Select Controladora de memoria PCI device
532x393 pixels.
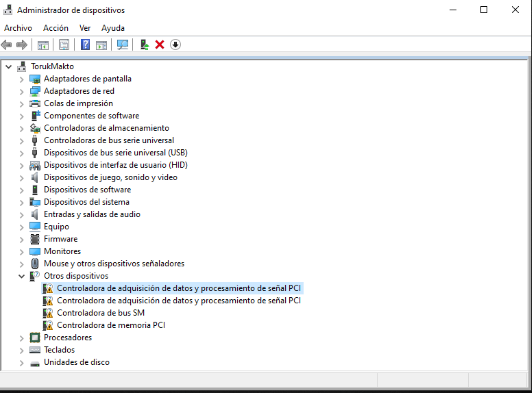click(111, 325)
